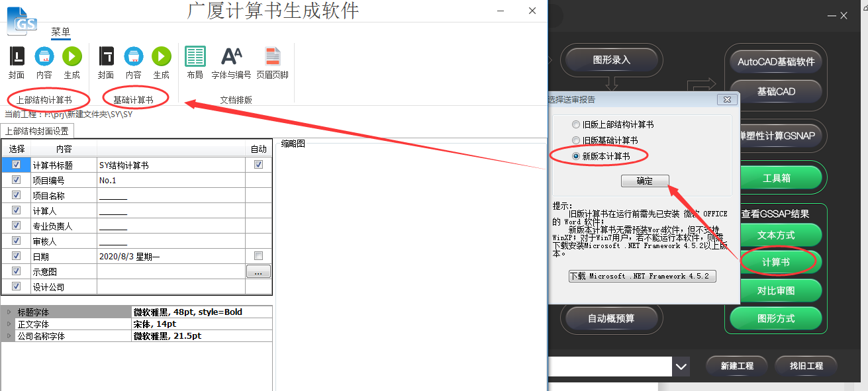
Task: Expand the 标题字体 property row
Action: click(9, 312)
